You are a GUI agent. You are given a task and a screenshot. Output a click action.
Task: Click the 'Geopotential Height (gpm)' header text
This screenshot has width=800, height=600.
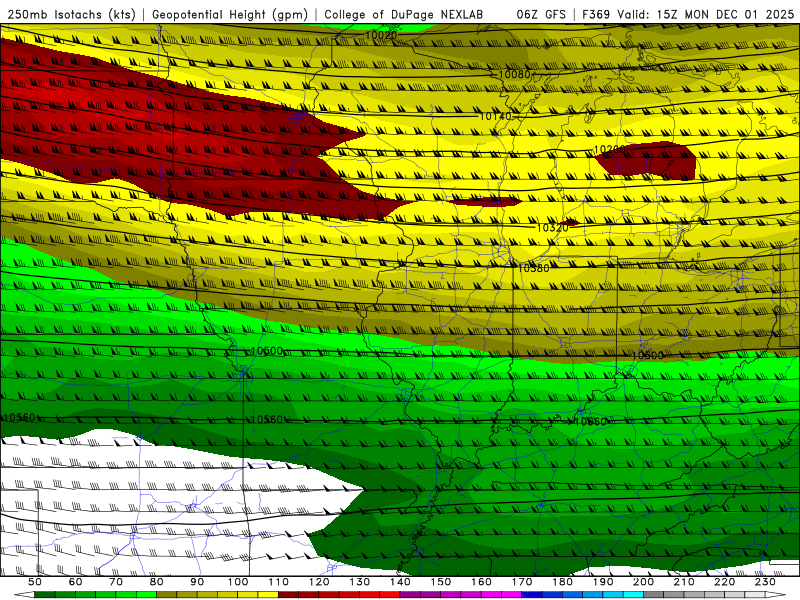[230, 14]
